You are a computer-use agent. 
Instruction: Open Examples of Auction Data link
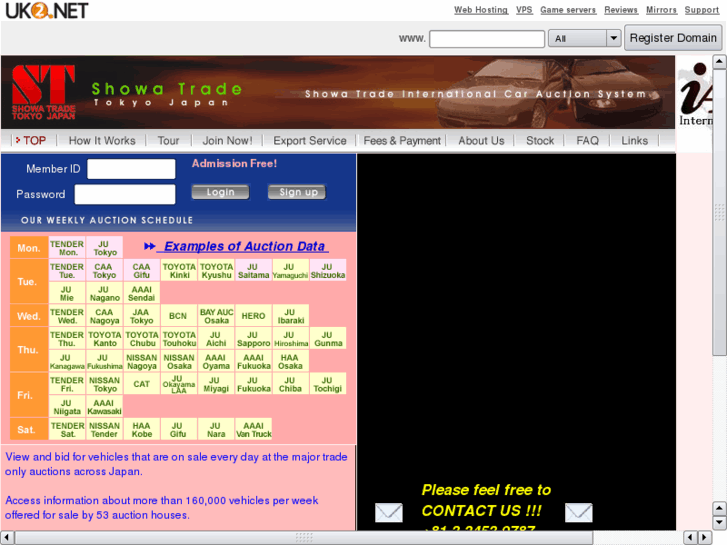click(x=244, y=246)
